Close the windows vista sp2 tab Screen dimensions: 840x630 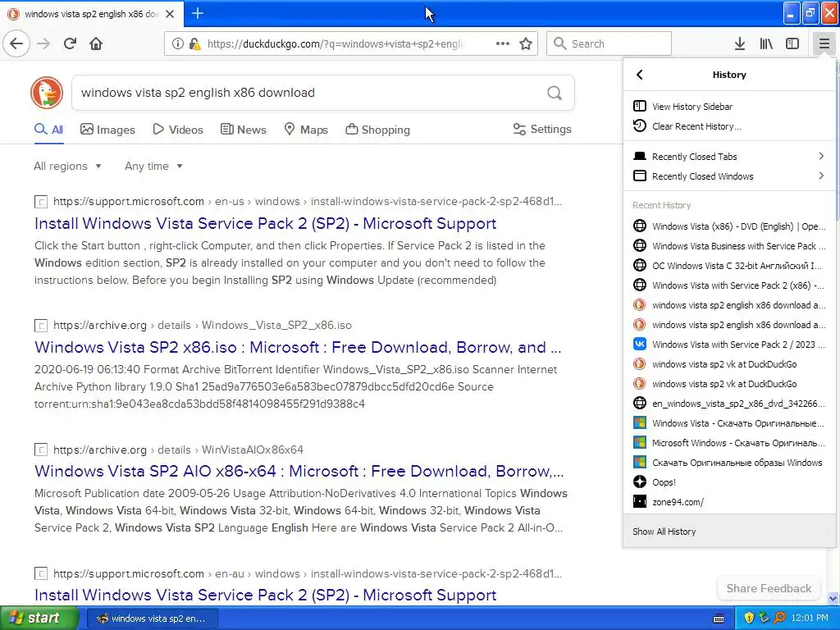[x=170, y=14]
